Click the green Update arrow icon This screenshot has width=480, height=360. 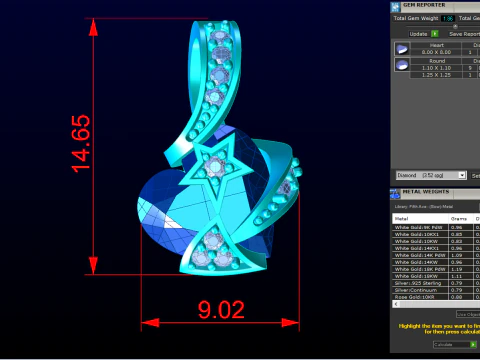tap(435, 34)
